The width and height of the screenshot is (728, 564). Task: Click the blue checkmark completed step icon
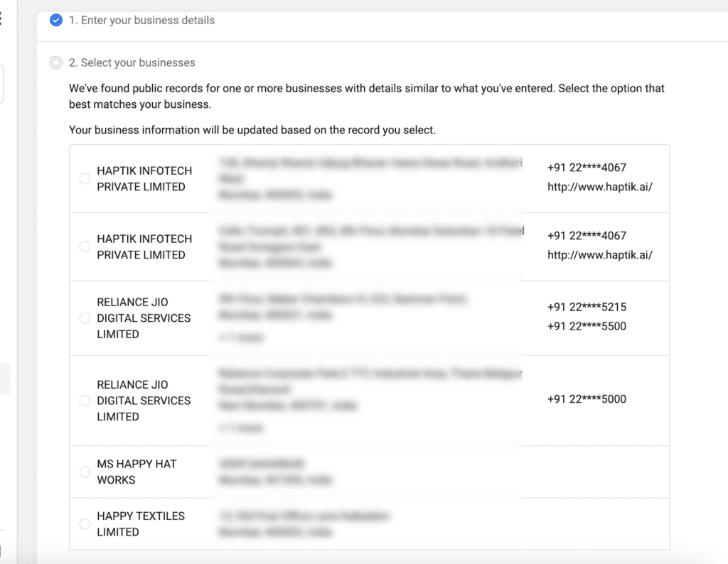(x=55, y=20)
